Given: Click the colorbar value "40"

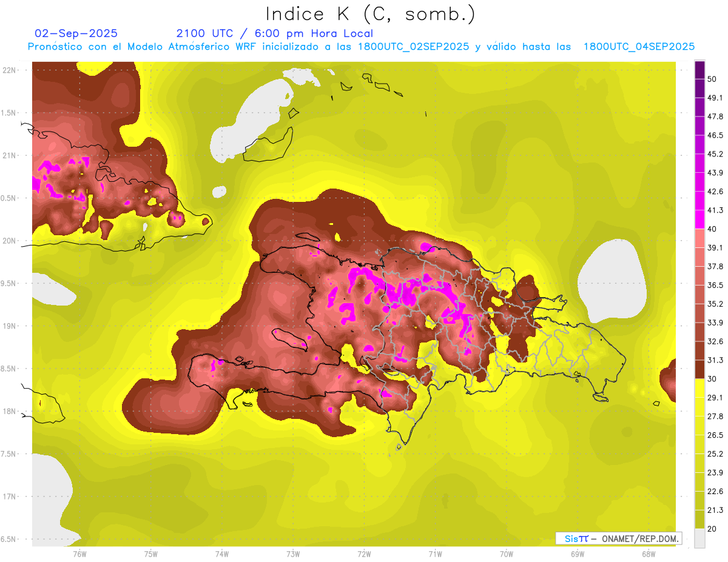Looking at the screenshot, I should [x=713, y=229].
